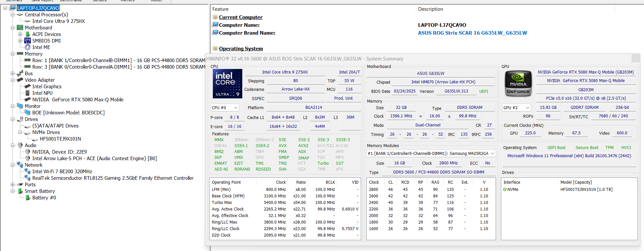This screenshot has height=251, width=644.
Task: Click the Ports icon in the tree
Action: click(x=20, y=185)
